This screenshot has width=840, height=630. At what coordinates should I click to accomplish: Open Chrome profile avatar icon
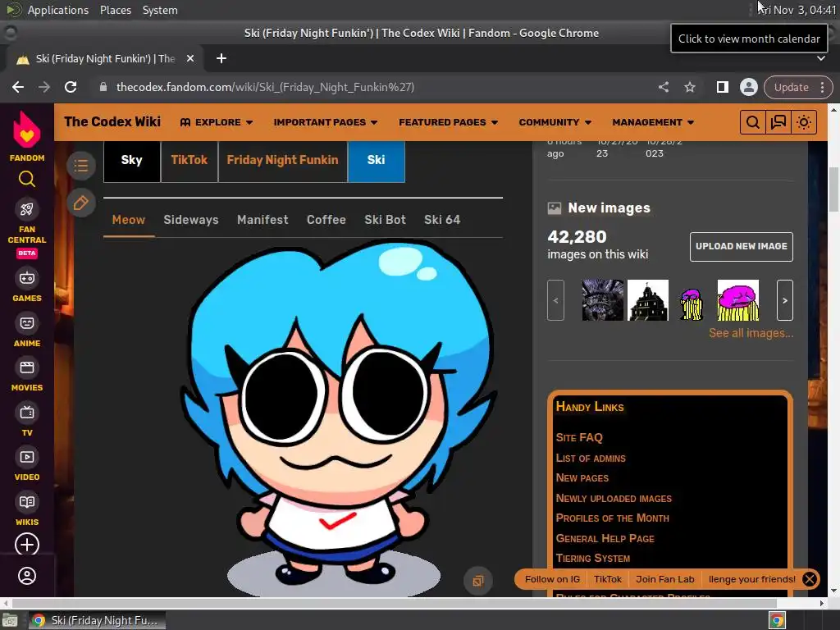tap(748, 87)
